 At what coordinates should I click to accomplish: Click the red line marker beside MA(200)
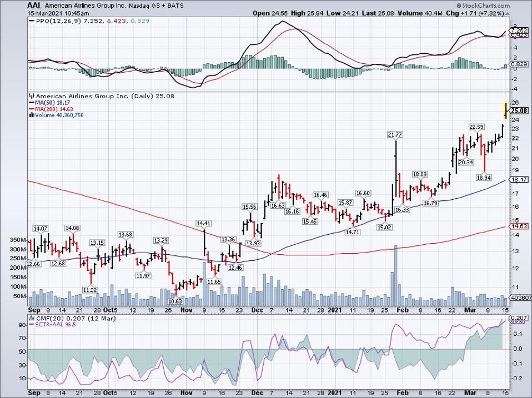[32, 109]
